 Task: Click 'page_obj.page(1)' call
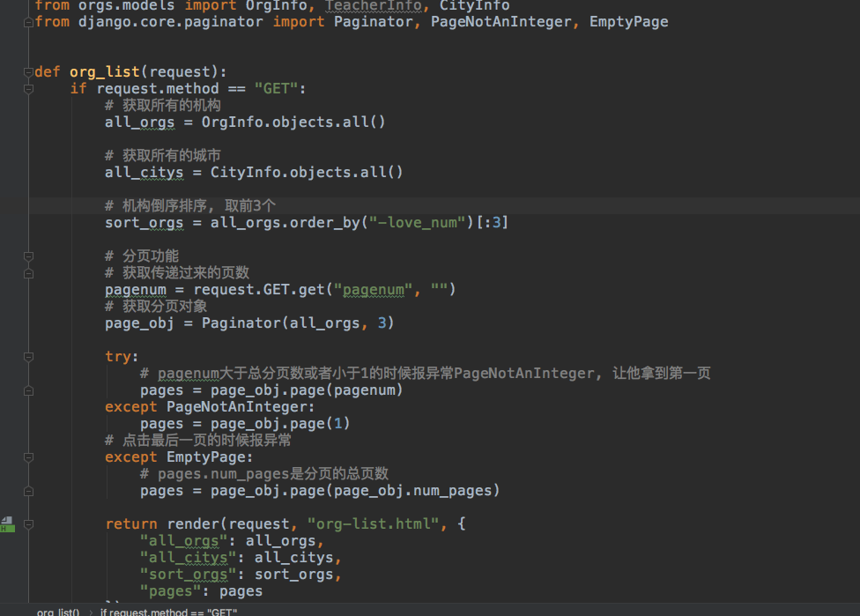pyautogui.click(x=280, y=424)
